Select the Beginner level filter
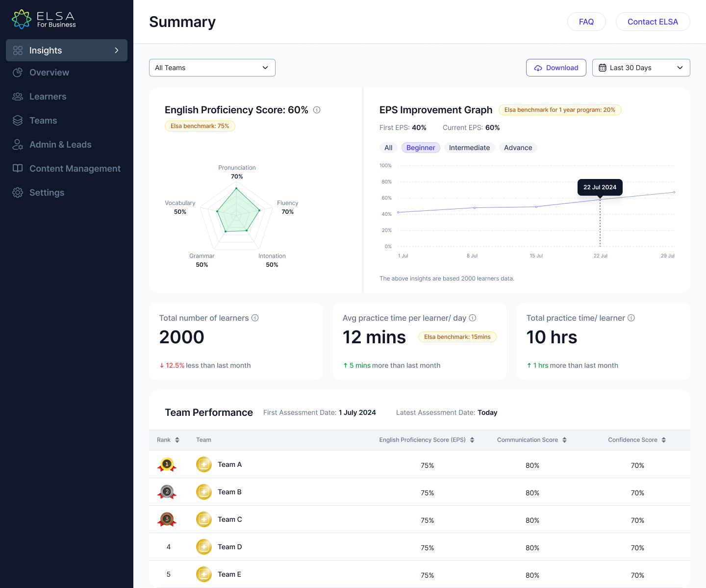The width and height of the screenshot is (706, 588). click(x=421, y=148)
